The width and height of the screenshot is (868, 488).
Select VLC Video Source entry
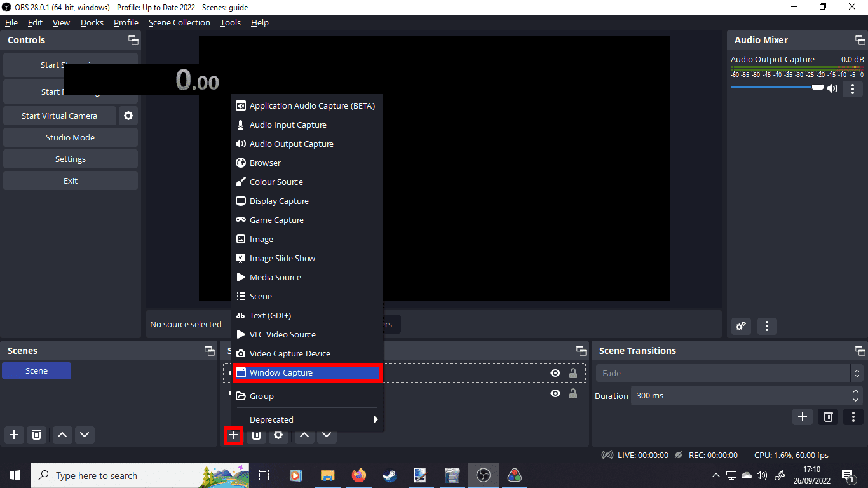(x=308, y=335)
